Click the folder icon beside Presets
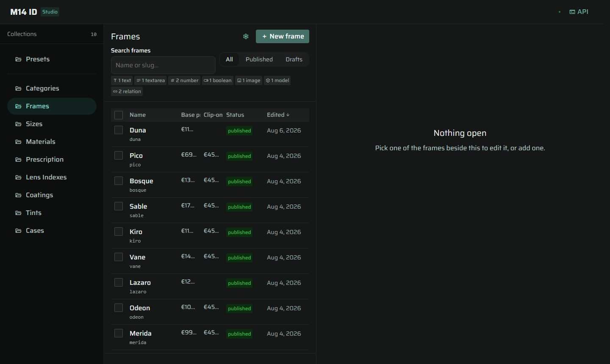The height and width of the screenshot is (364, 610). (18, 59)
